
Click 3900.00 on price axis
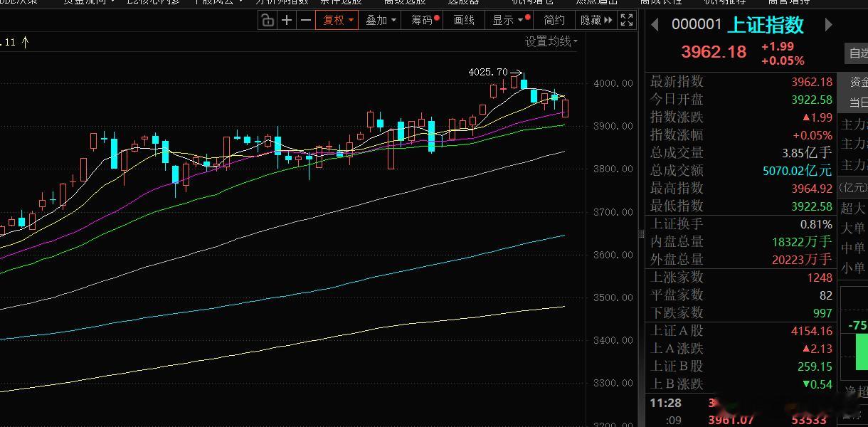[x=613, y=126]
